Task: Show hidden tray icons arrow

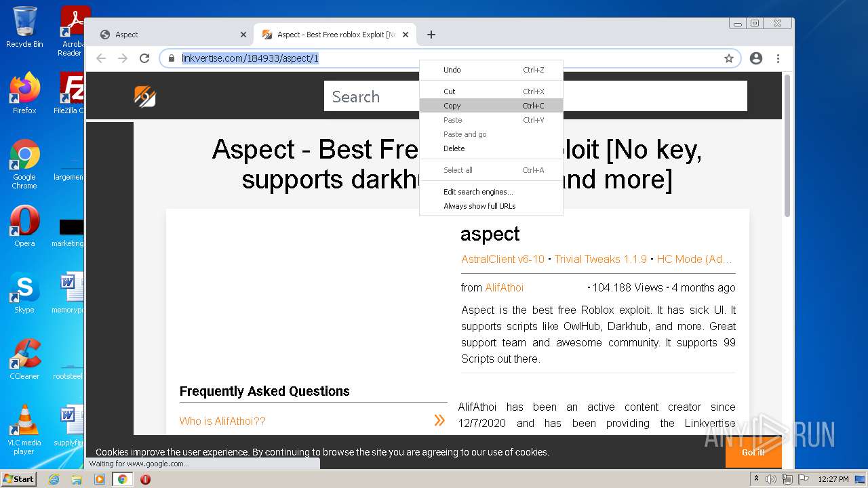Action: click(757, 479)
